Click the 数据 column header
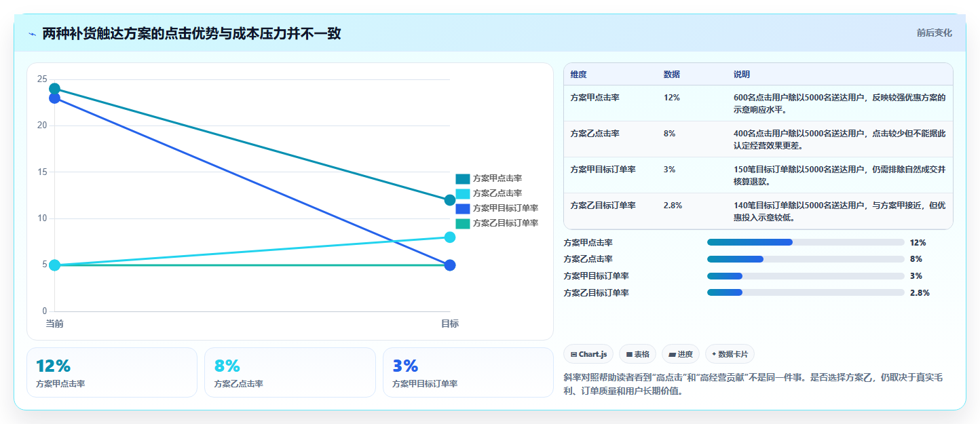 pyautogui.click(x=672, y=75)
